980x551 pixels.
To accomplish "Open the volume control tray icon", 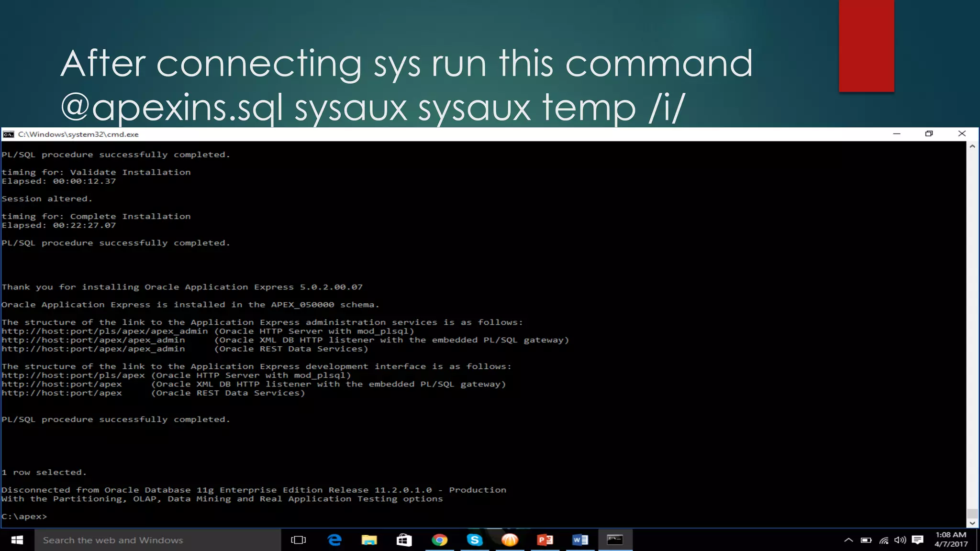I will (900, 540).
